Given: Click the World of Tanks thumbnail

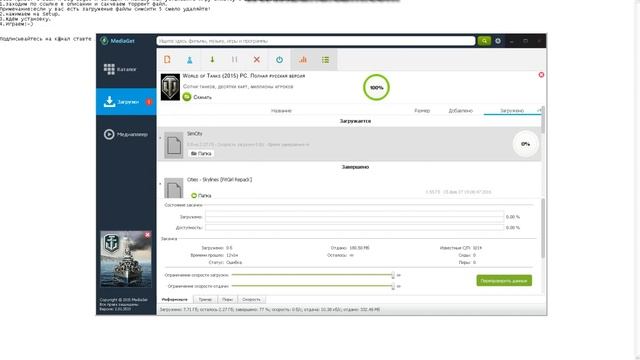Looking at the screenshot, I should (x=170, y=87).
